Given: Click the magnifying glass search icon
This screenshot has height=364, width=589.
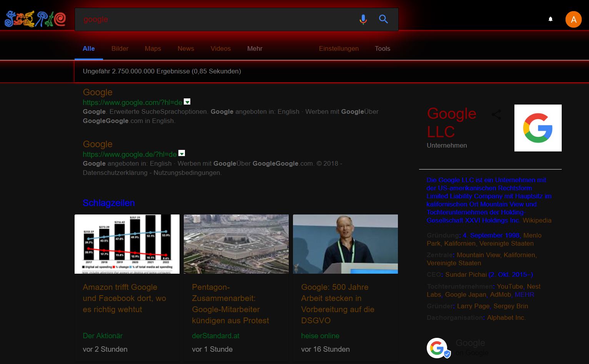Looking at the screenshot, I should pos(383,19).
